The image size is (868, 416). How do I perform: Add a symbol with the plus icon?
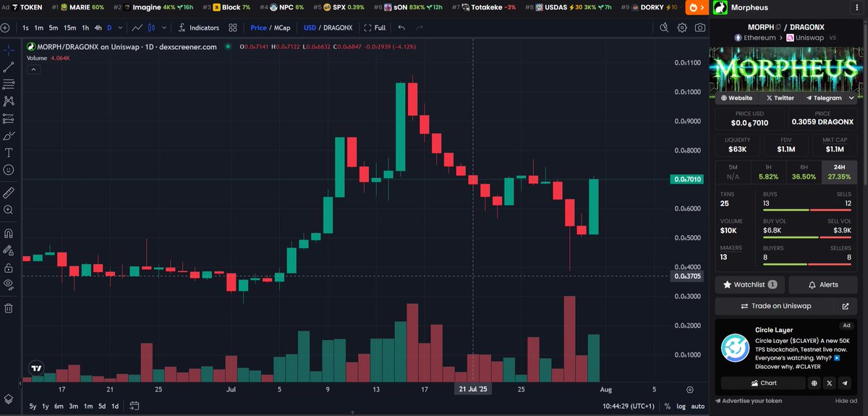click(6, 27)
